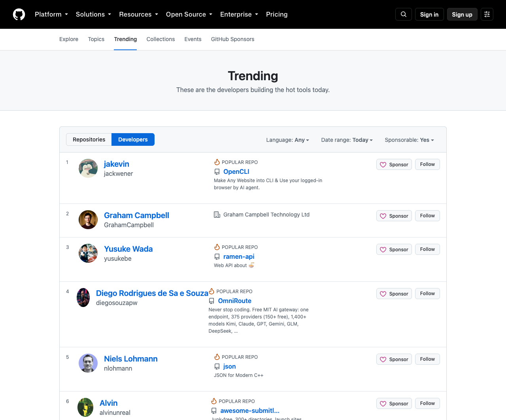This screenshot has height=420, width=506.
Task: Open the OmniRoute repository link
Action: tap(235, 301)
